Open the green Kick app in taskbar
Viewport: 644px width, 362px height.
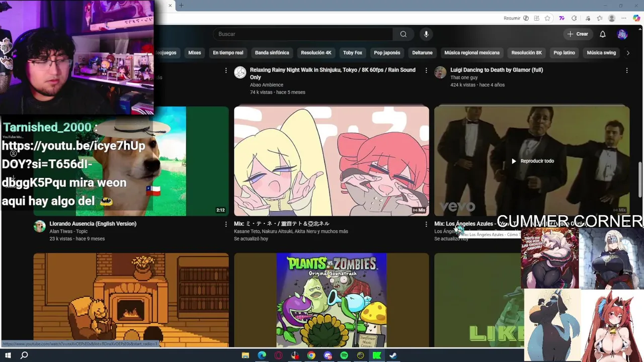pyautogui.click(x=377, y=355)
